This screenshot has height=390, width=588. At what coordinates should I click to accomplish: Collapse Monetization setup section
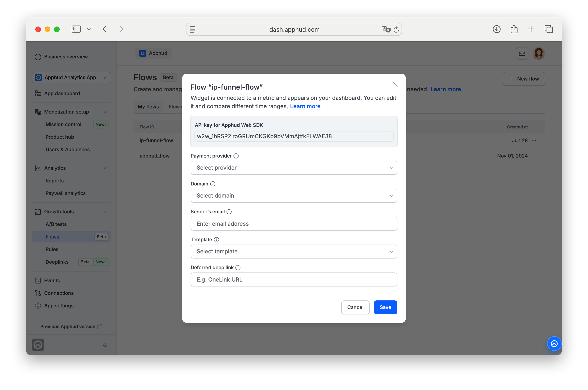pos(106,112)
